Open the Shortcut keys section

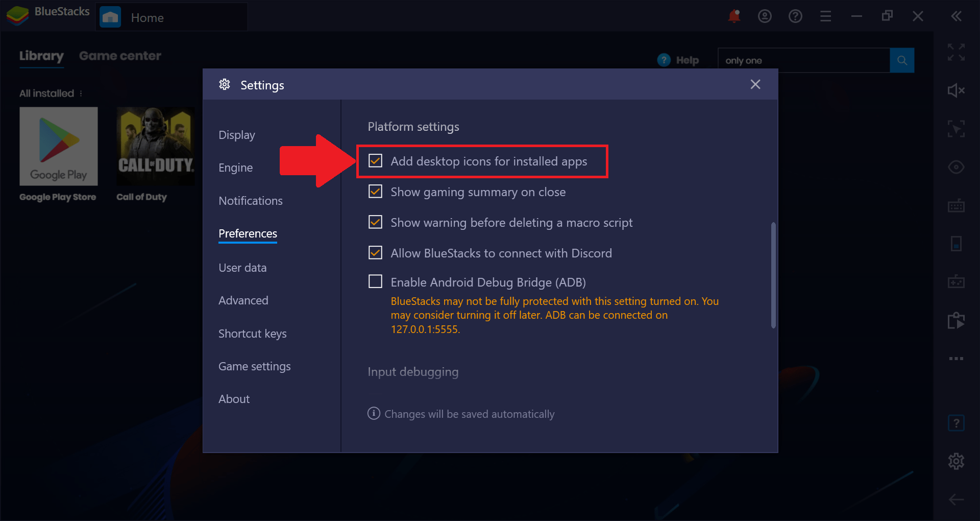(252, 334)
